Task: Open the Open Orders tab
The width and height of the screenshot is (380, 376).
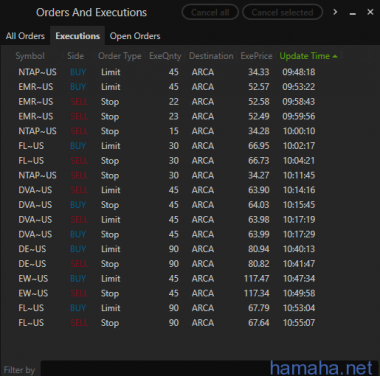Action: coord(135,36)
